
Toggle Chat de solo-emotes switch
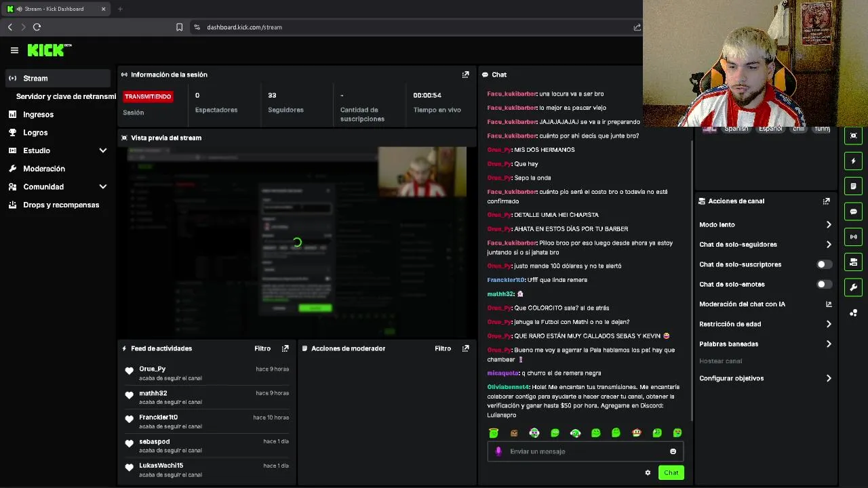[x=823, y=285]
